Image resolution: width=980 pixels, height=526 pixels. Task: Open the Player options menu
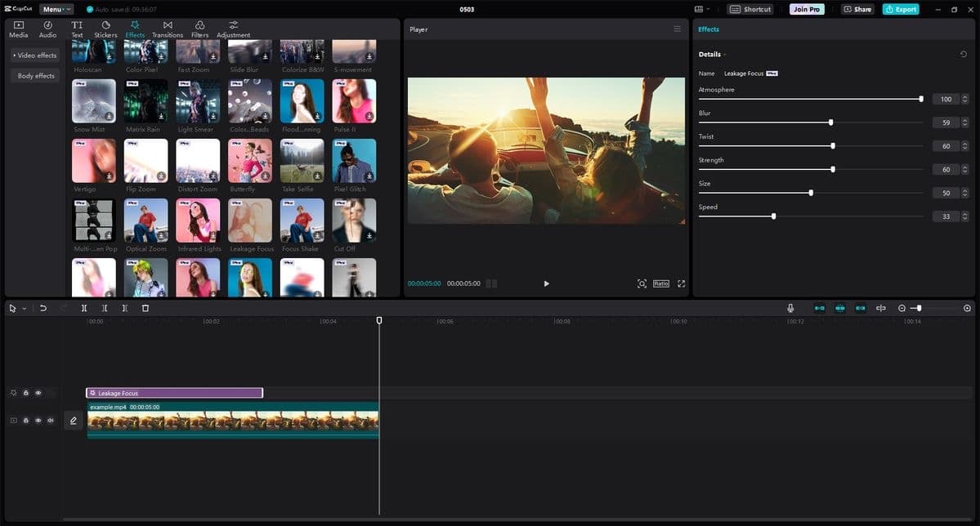677,29
